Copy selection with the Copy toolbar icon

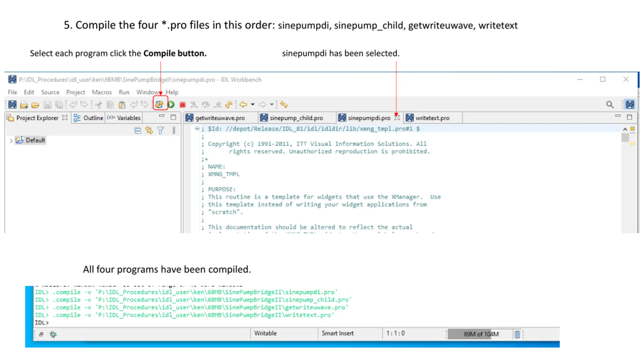110,105
